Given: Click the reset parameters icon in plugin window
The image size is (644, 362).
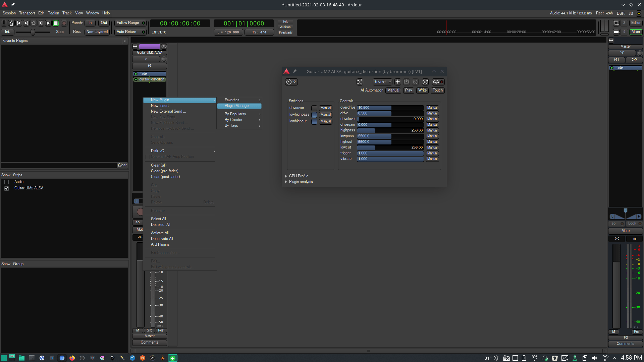Looking at the screenshot, I should pos(425,82).
